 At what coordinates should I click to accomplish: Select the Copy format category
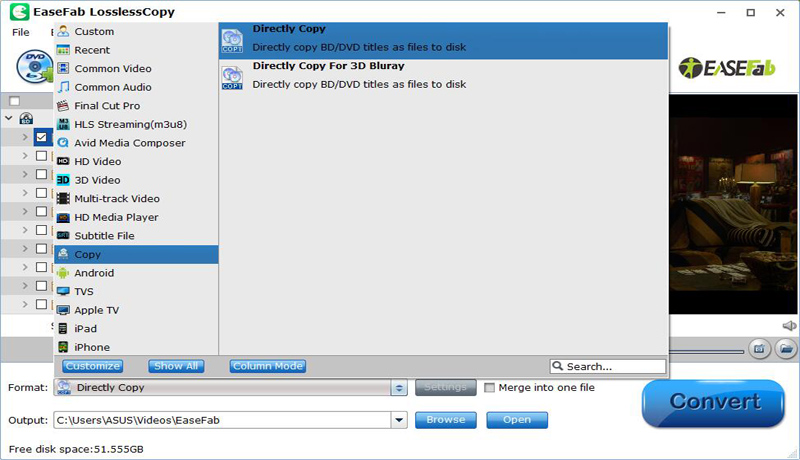click(136, 254)
